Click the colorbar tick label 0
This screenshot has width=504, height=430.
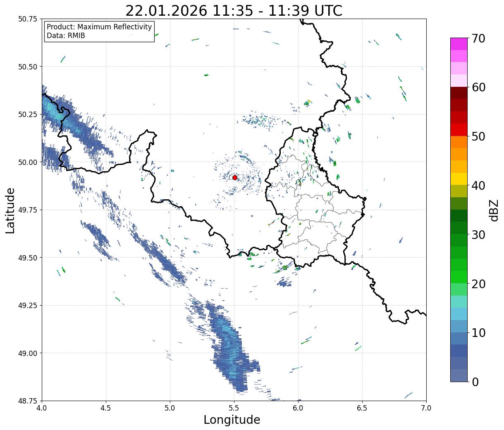[x=475, y=382]
